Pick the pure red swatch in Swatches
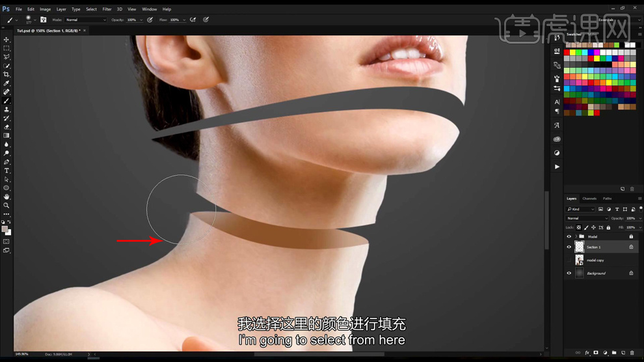The image size is (644, 362). pyautogui.click(x=567, y=53)
